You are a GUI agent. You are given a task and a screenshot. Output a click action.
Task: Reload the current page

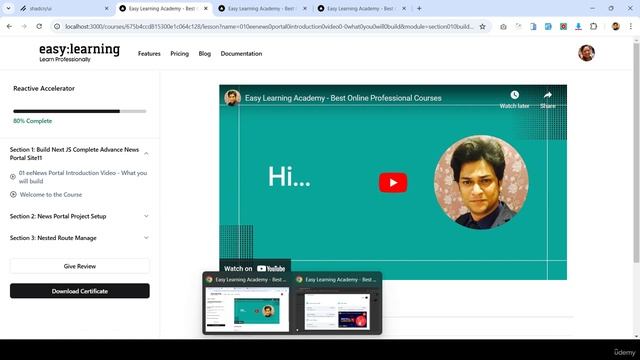tap(39, 27)
